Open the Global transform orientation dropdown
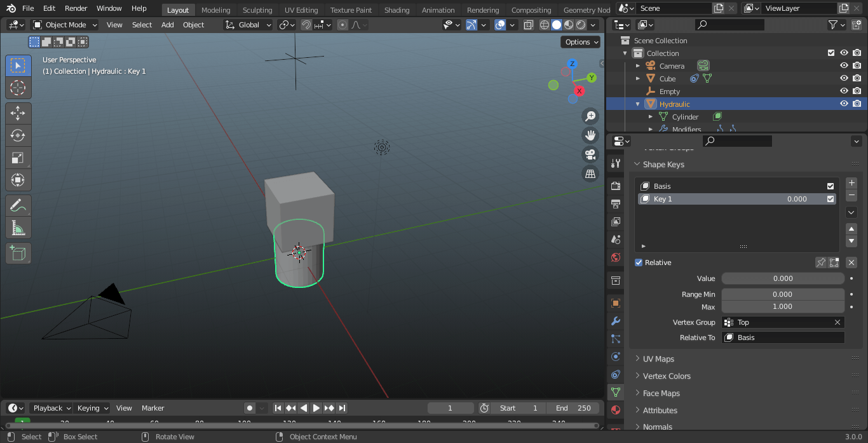The height and width of the screenshot is (443, 868). pyautogui.click(x=247, y=24)
